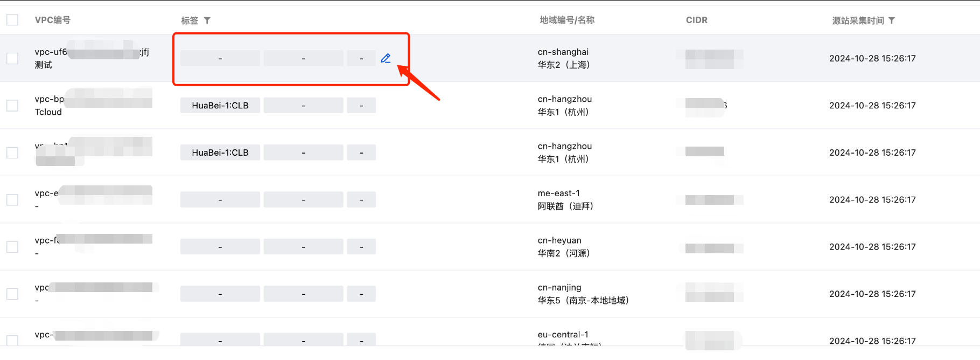Viewport: 980px width, 360px height.
Task: Click the CIDR column header
Action: (697, 20)
